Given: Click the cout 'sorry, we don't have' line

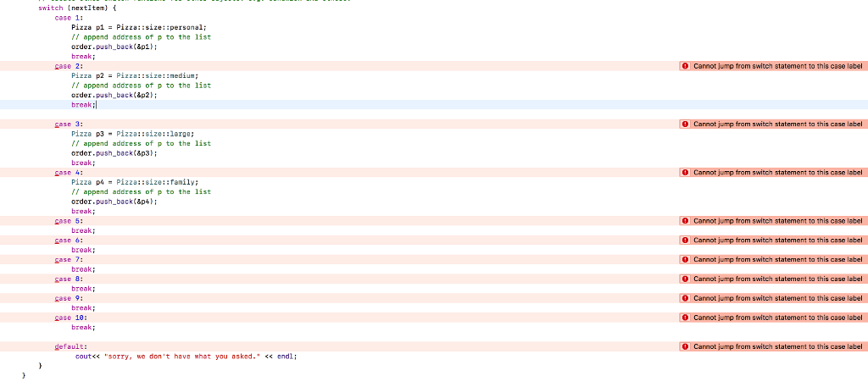Looking at the screenshot, I should point(186,357).
